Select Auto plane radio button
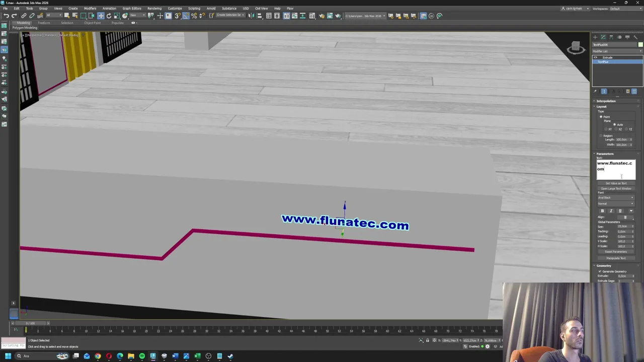Image resolution: width=644 pixels, height=362 pixels. tap(614, 125)
